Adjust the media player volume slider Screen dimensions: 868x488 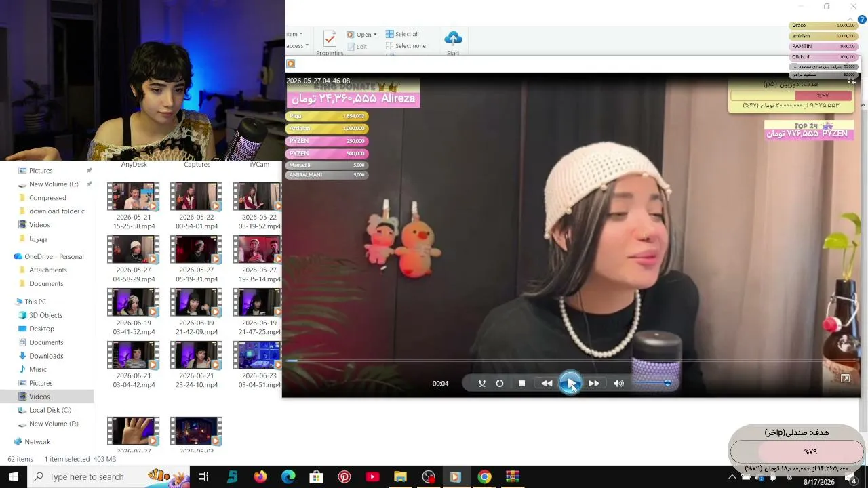651,384
